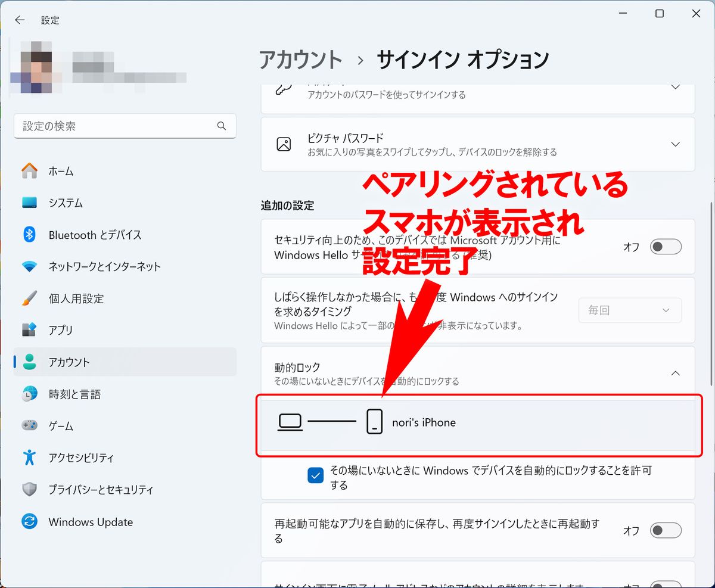715x588 pixels.
Task: Click the 追加の設定 heading text
Action: (287, 206)
